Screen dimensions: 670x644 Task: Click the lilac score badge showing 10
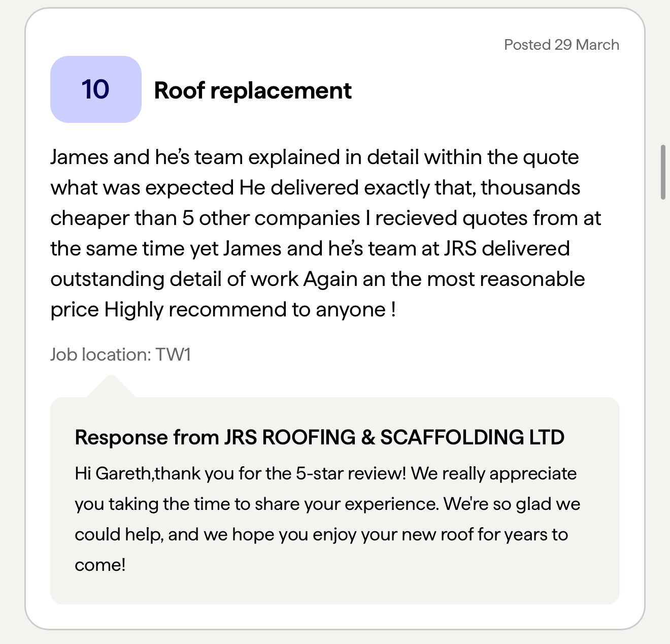pyautogui.click(x=95, y=89)
